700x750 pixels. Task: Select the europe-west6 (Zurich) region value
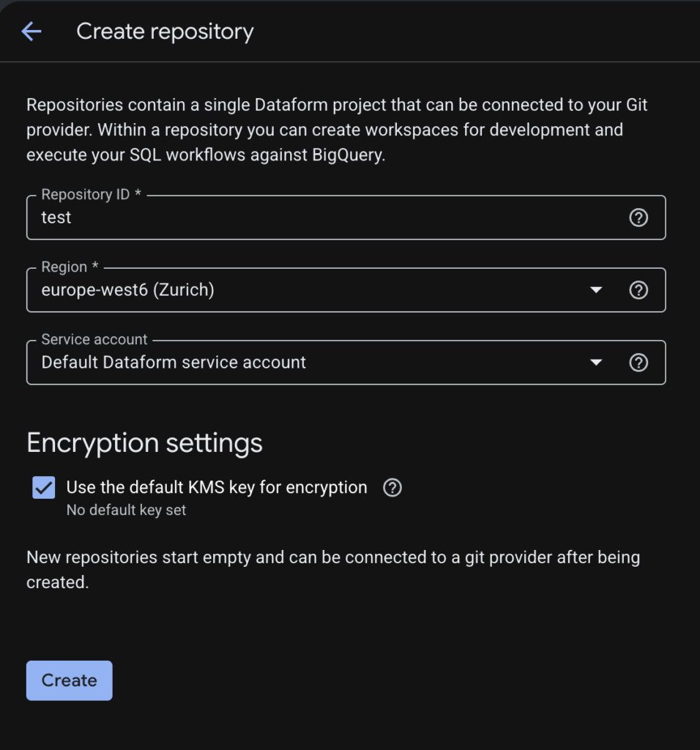[x=127, y=290]
